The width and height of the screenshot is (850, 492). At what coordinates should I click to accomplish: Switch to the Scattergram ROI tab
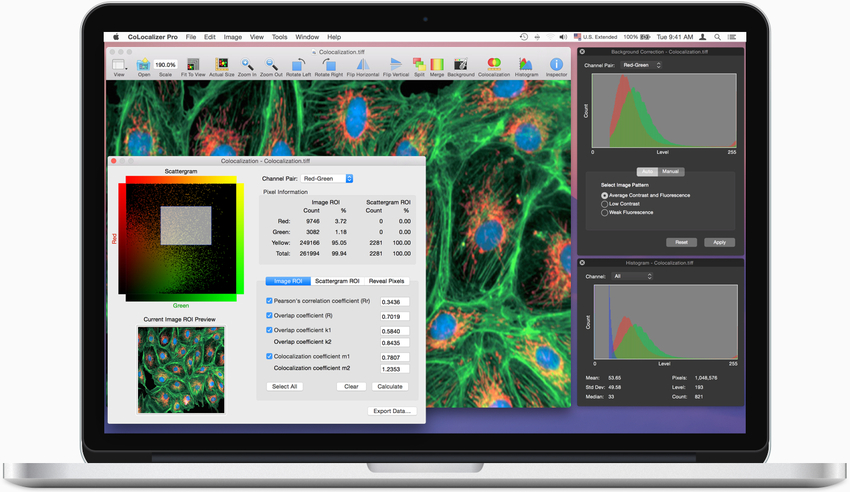coord(336,281)
